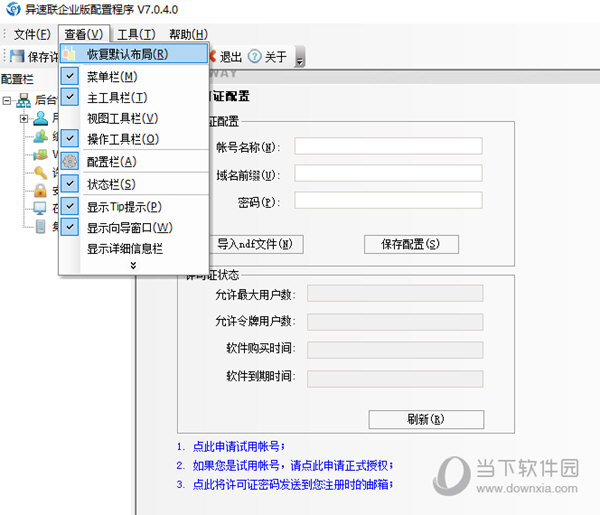
Task: Click the 软件购买时间 read-only field
Action: [395, 350]
